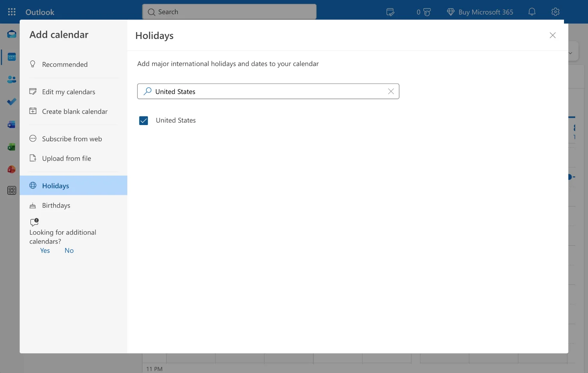The height and width of the screenshot is (373, 588).
Task: Open To Do checkmark icon
Action: pyautogui.click(x=12, y=101)
